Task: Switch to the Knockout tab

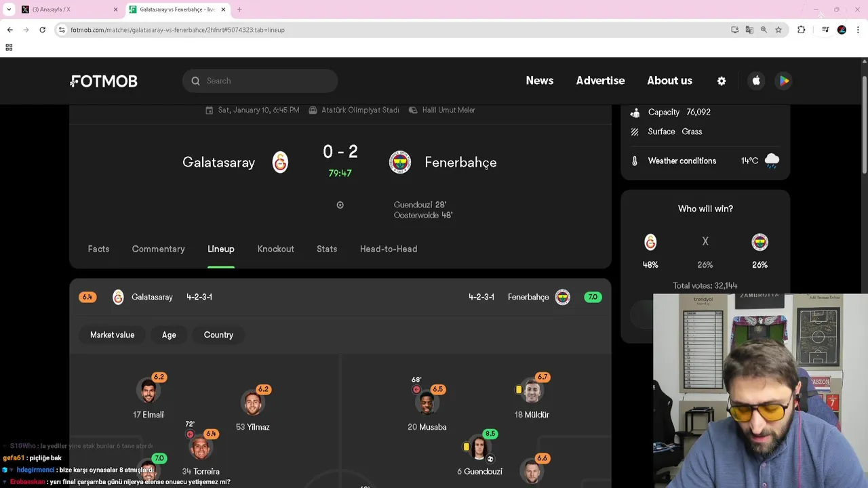Action: point(276,249)
